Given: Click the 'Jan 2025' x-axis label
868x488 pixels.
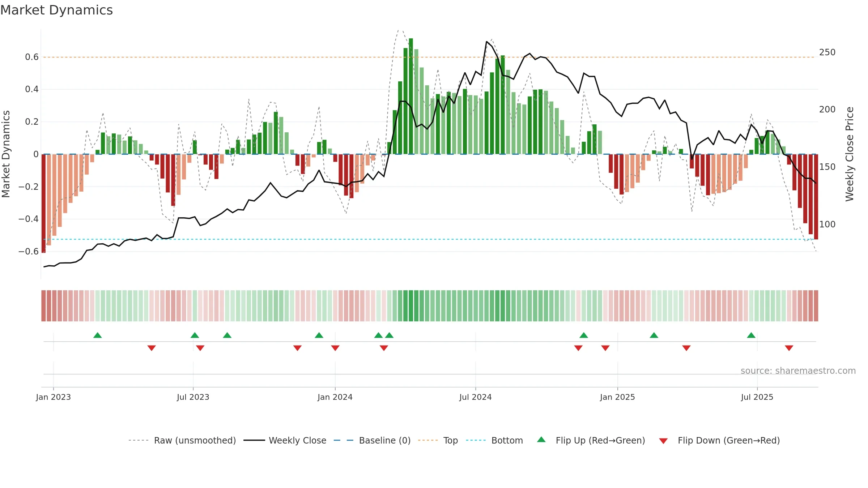Looking at the screenshot, I should (618, 397).
